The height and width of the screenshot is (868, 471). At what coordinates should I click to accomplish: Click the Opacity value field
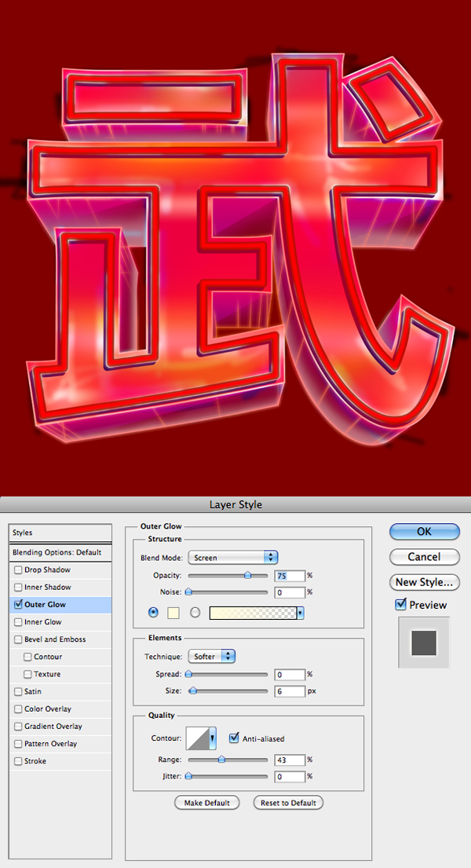[x=290, y=576]
